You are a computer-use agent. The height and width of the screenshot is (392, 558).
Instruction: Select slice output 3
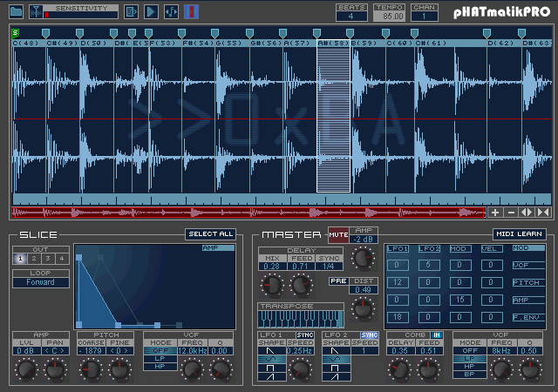(x=48, y=259)
